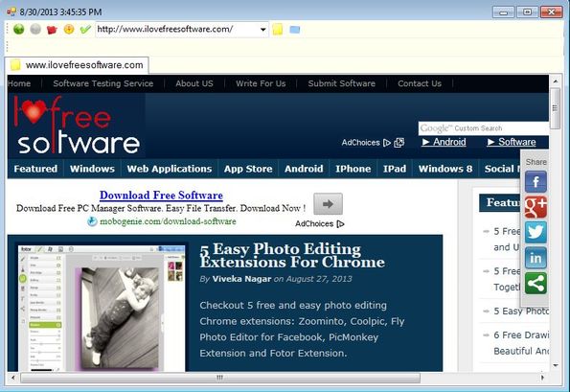
Task: Open Software Testing Service page
Action: [x=103, y=83]
